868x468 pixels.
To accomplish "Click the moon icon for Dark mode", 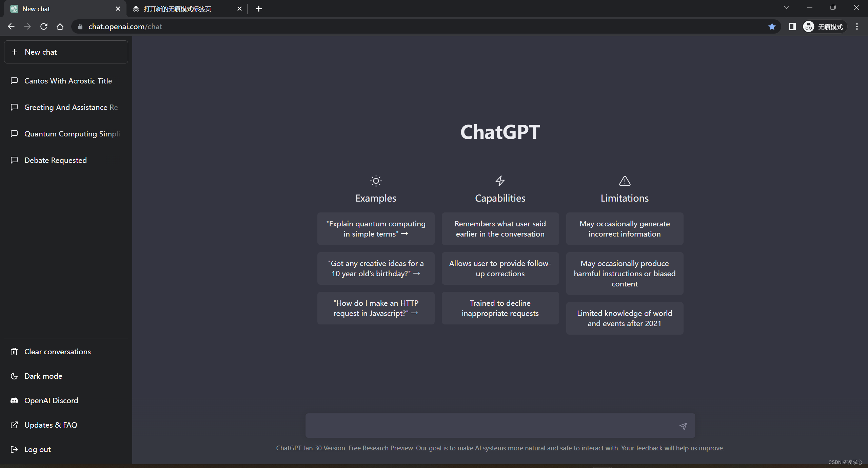I will tap(14, 376).
